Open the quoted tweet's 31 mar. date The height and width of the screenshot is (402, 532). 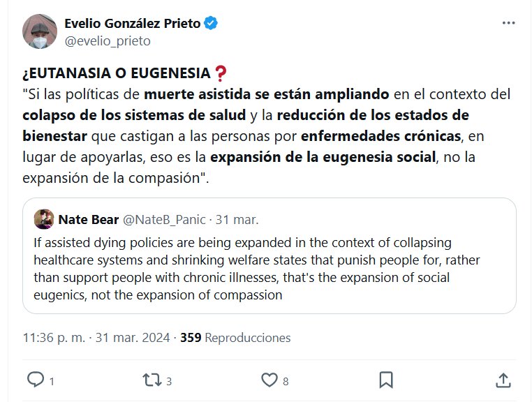pyautogui.click(x=237, y=219)
